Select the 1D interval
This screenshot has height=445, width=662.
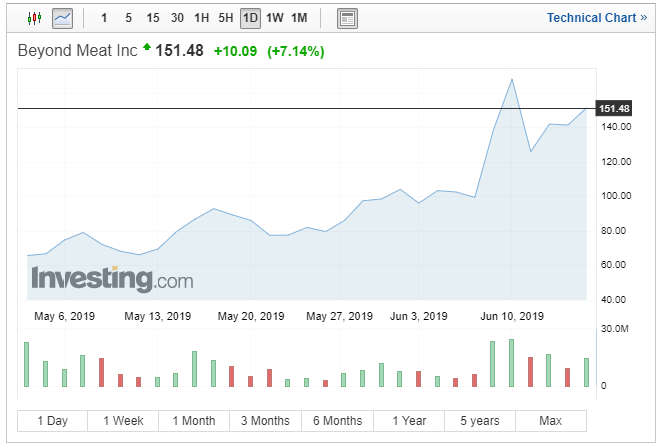[250, 18]
